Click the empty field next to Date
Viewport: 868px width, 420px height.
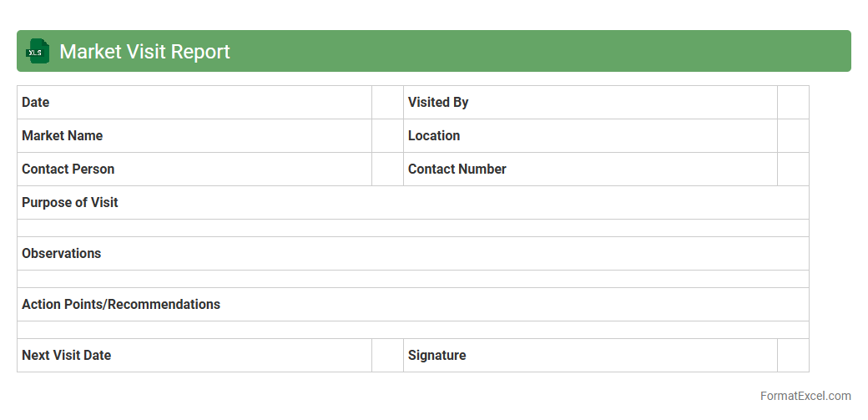click(x=387, y=103)
